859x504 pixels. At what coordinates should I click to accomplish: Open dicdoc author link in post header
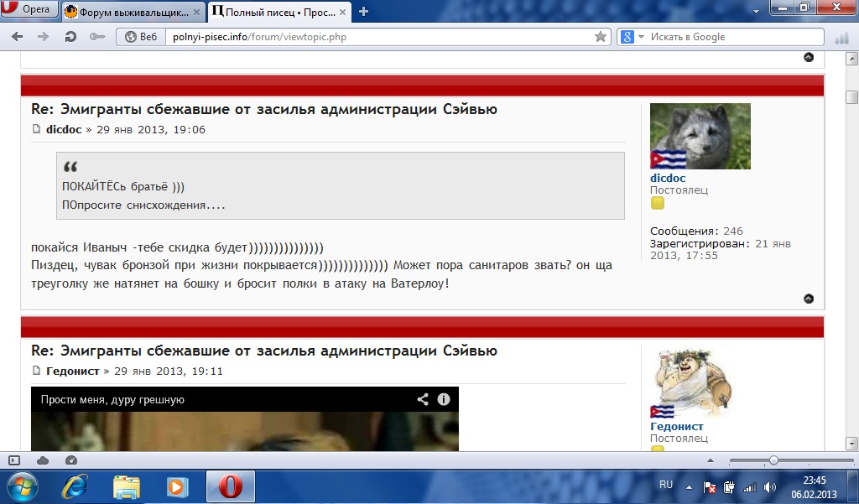pos(64,129)
